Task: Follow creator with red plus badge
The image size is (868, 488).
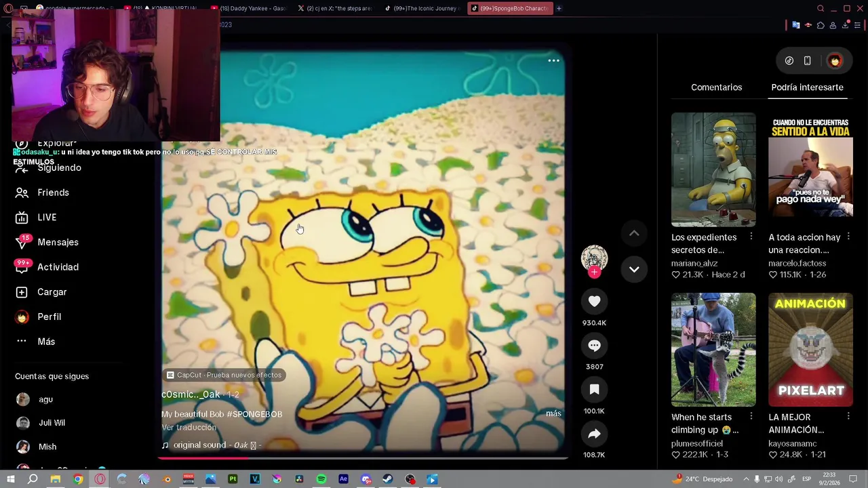Action: tap(594, 272)
